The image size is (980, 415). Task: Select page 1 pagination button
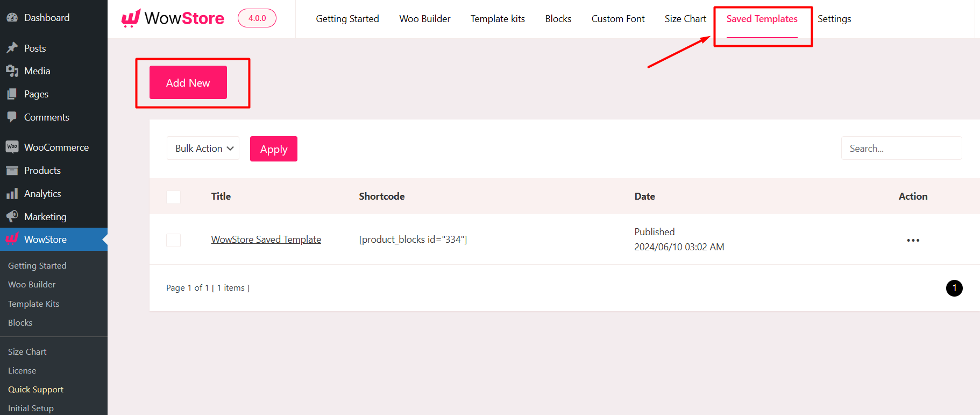coord(954,288)
